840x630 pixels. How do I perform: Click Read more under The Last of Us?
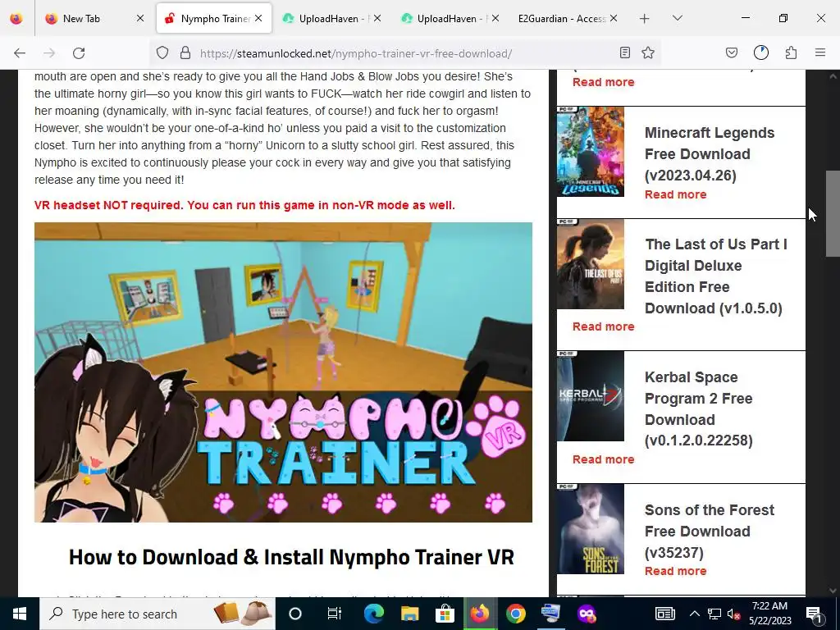click(x=603, y=326)
